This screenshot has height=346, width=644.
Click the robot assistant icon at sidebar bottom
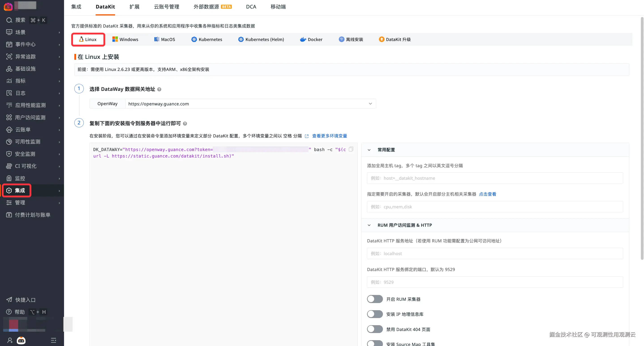click(x=21, y=340)
